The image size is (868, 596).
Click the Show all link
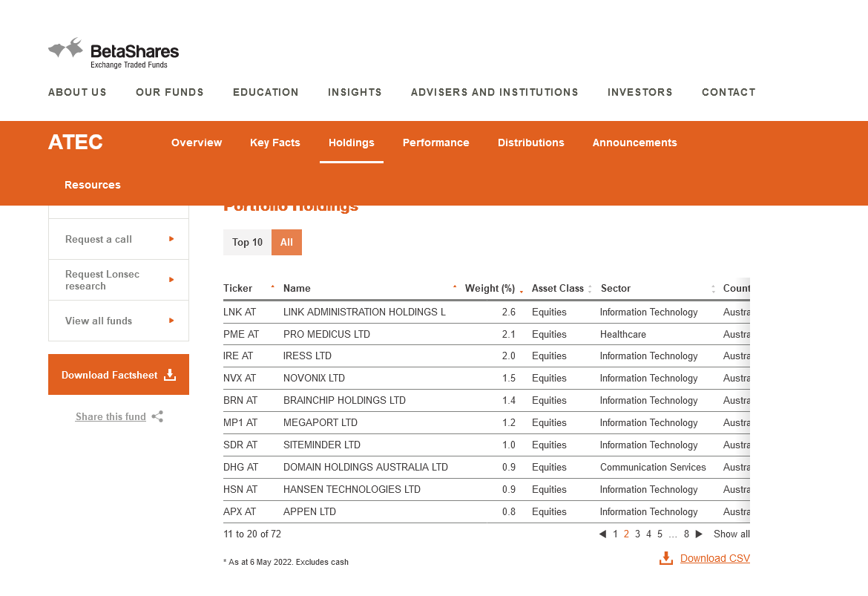[731, 534]
